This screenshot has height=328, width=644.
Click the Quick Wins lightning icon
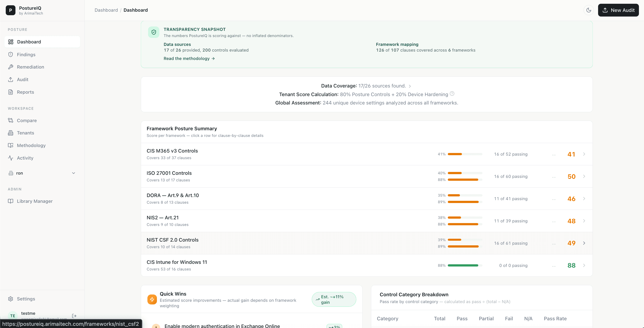tap(152, 299)
